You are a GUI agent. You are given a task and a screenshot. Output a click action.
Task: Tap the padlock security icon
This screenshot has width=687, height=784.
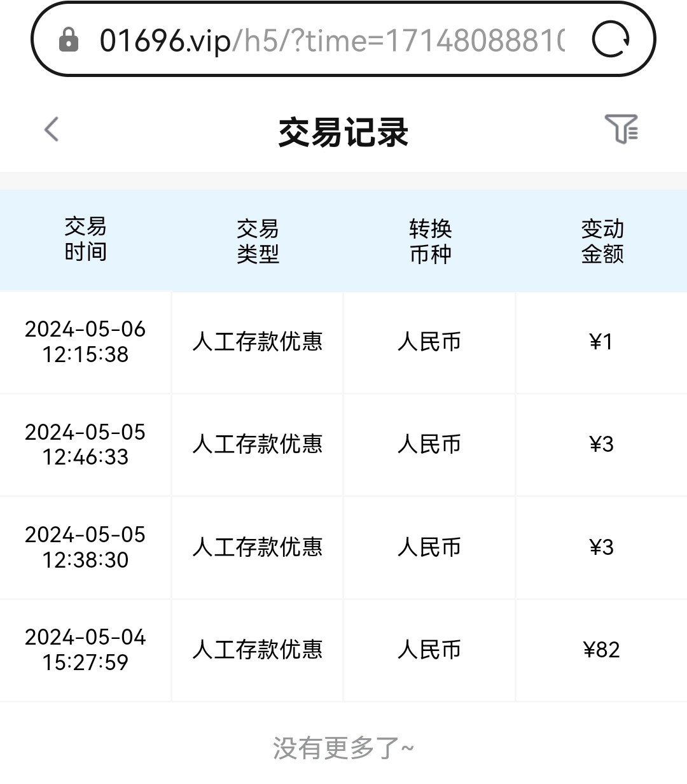(68, 40)
